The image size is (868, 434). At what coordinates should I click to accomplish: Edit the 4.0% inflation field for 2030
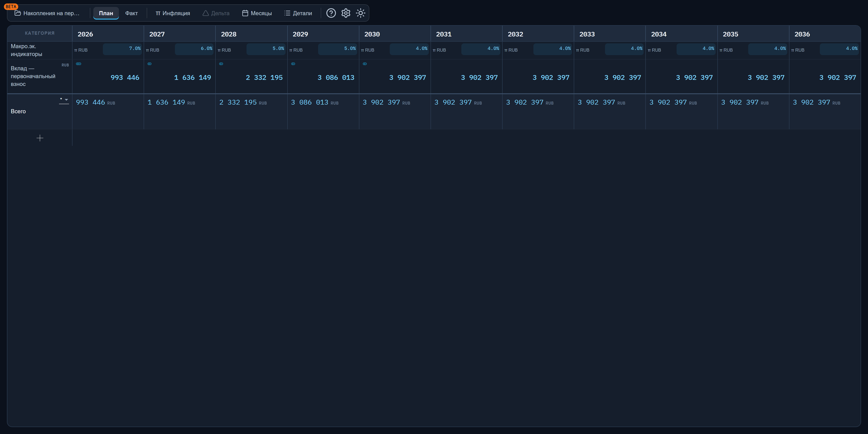pos(409,49)
